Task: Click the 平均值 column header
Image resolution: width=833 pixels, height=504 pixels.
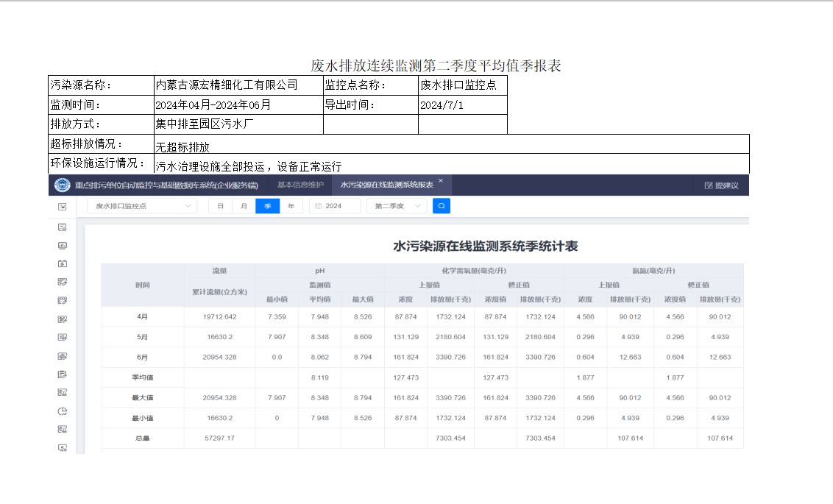Action: click(x=320, y=299)
